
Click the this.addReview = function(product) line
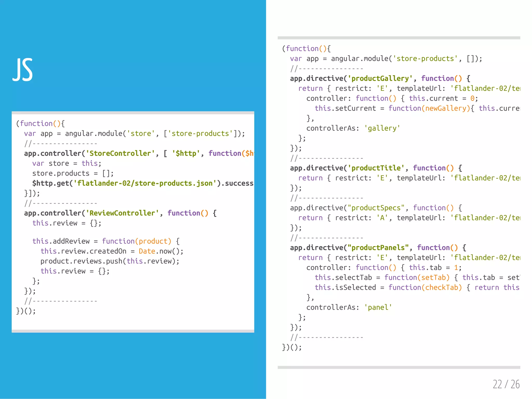click(x=106, y=241)
